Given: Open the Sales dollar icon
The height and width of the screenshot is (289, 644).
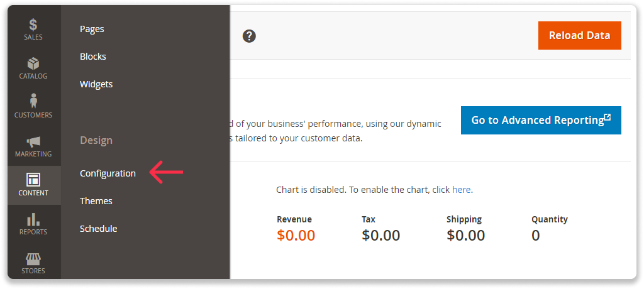Looking at the screenshot, I should 33,25.
